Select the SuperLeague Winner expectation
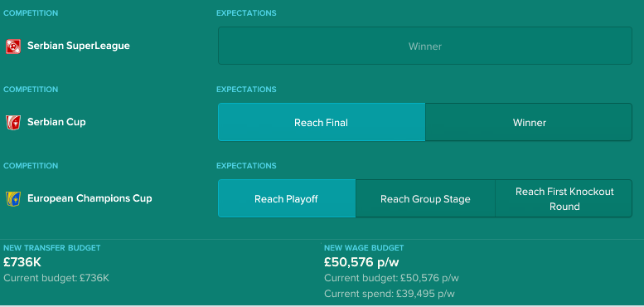The image size is (644, 307). tap(425, 46)
